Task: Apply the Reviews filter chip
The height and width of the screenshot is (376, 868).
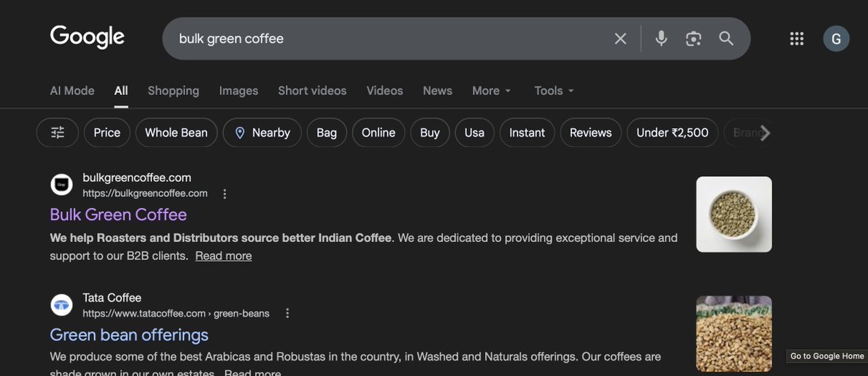Action: point(591,133)
